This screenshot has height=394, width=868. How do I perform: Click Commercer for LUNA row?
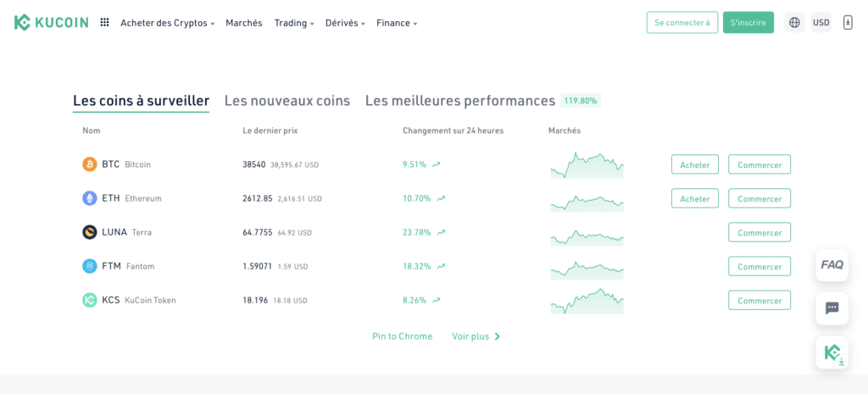[x=759, y=232]
